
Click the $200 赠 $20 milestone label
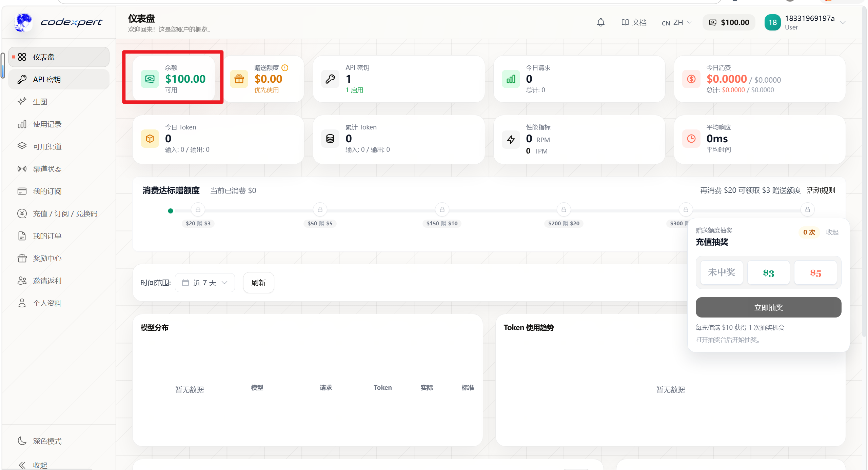pyautogui.click(x=564, y=223)
